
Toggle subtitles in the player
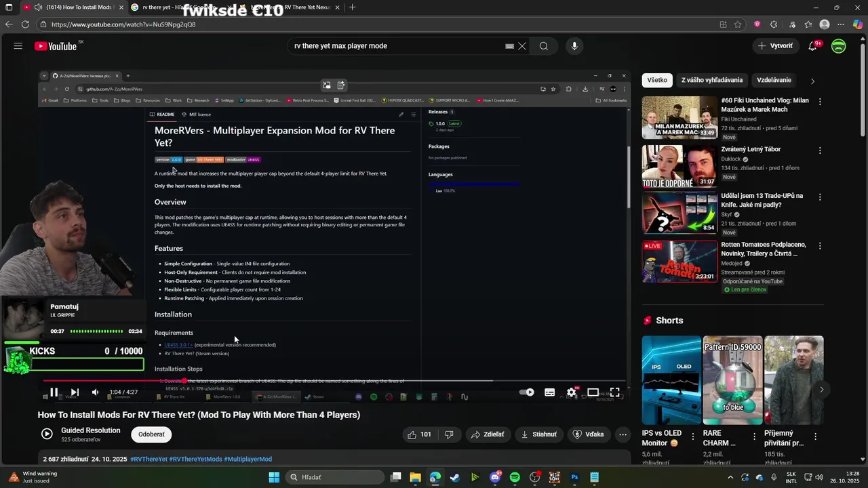tap(549, 392)
